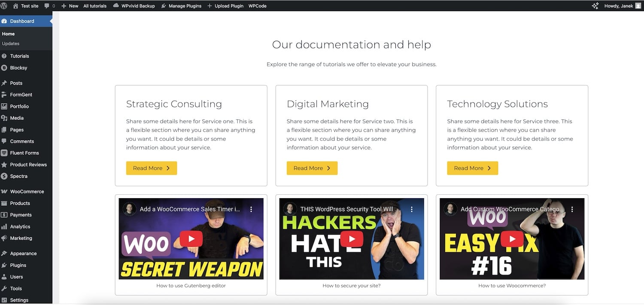Screen dimensions: 644x305
Task: Play the WOO Secret Weapon video
Action: coord(191,239)
